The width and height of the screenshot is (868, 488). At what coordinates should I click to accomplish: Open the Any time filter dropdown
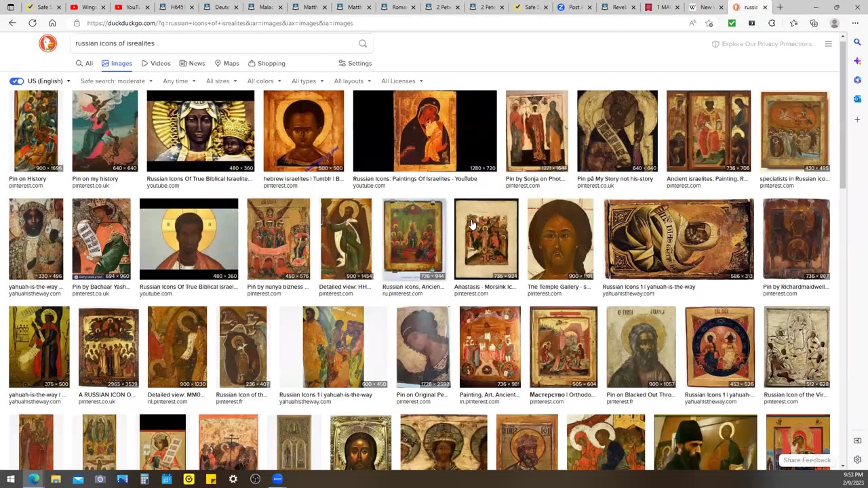tap(179, 81)
